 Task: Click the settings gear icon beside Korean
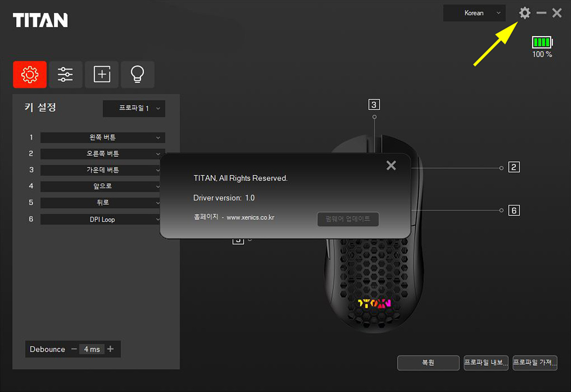525,13
